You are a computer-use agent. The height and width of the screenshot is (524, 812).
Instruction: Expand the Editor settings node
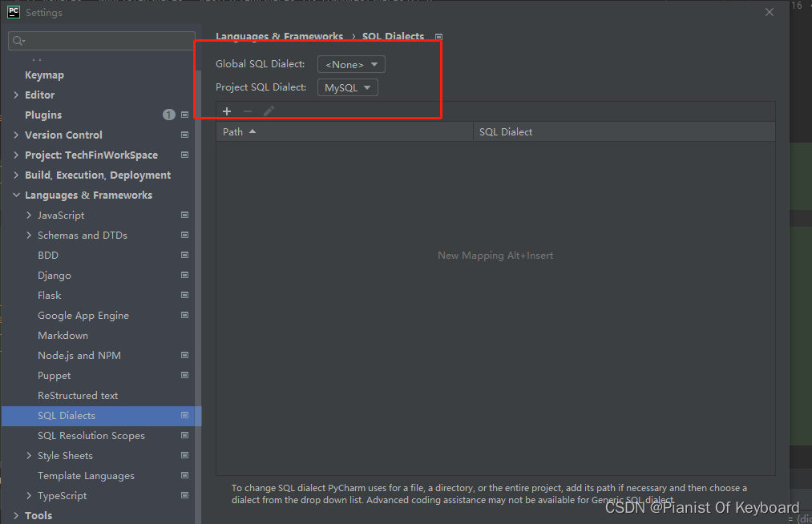point(16,95)
